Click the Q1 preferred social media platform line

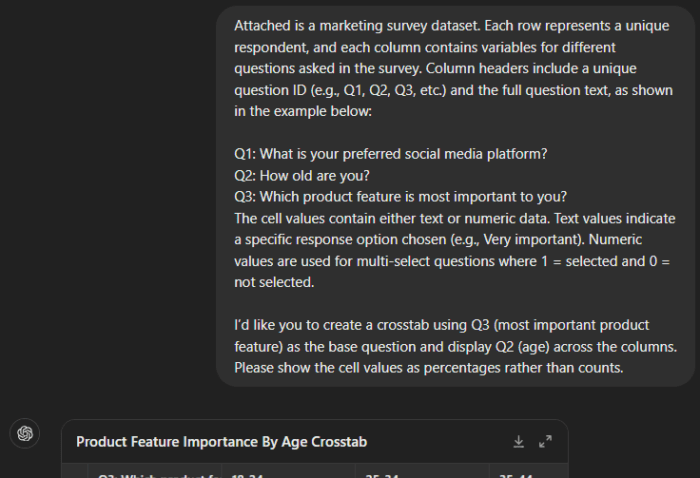[x=390, y=154]
